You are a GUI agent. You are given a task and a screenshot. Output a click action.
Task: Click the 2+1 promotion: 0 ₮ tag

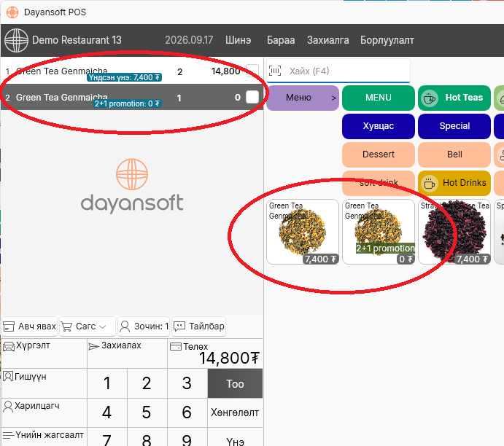pos(127,103)
